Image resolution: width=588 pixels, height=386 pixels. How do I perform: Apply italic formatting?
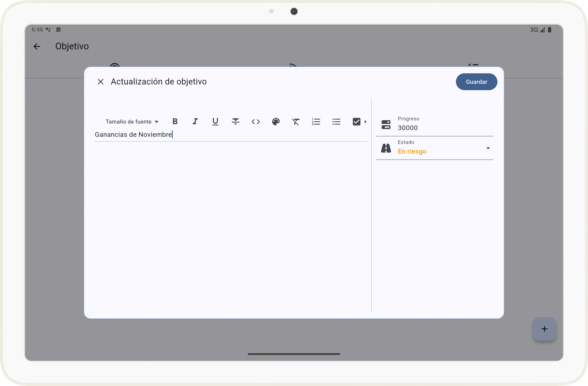[x=195, y=121]
